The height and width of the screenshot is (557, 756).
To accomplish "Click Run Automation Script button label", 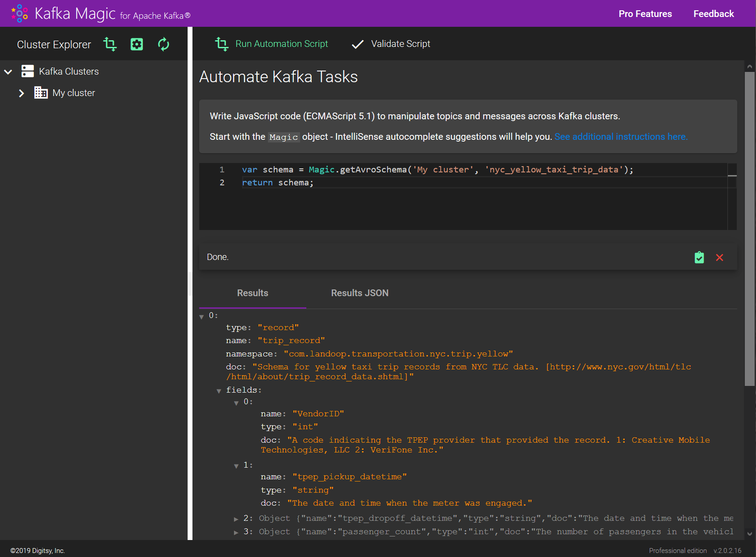I will click(x=282, y=44).
